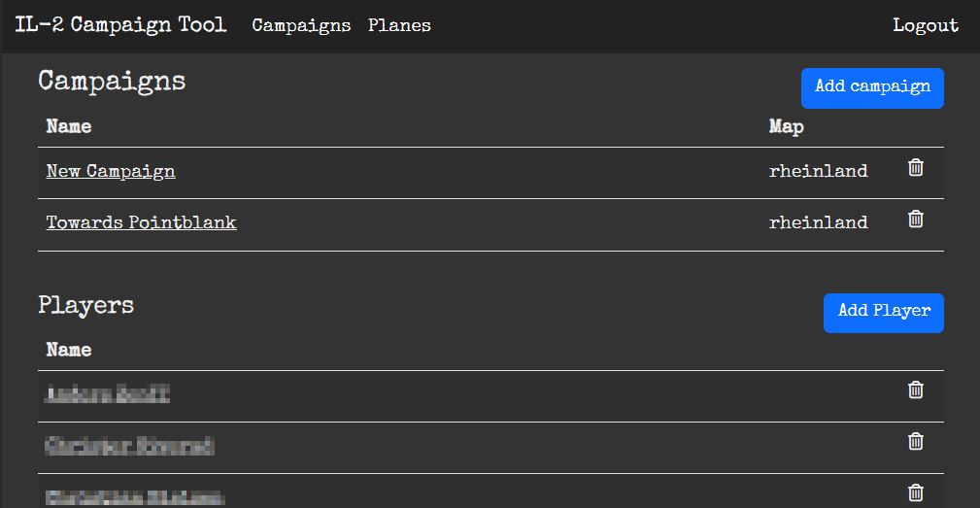Click trash icon for second player row
Screen dimensions: 980x508
(x=915, y=441)
